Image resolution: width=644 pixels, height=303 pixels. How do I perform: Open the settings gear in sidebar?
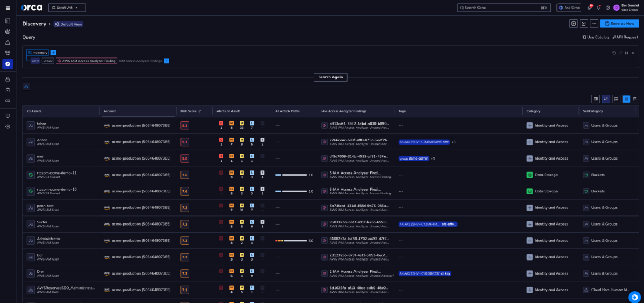point(8,126)
